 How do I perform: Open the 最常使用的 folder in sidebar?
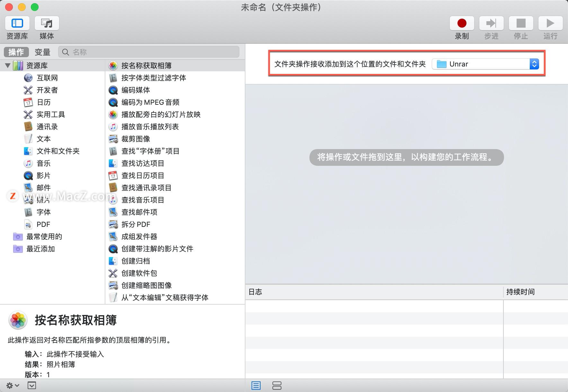pyautogui.click(x=44, y=236)
